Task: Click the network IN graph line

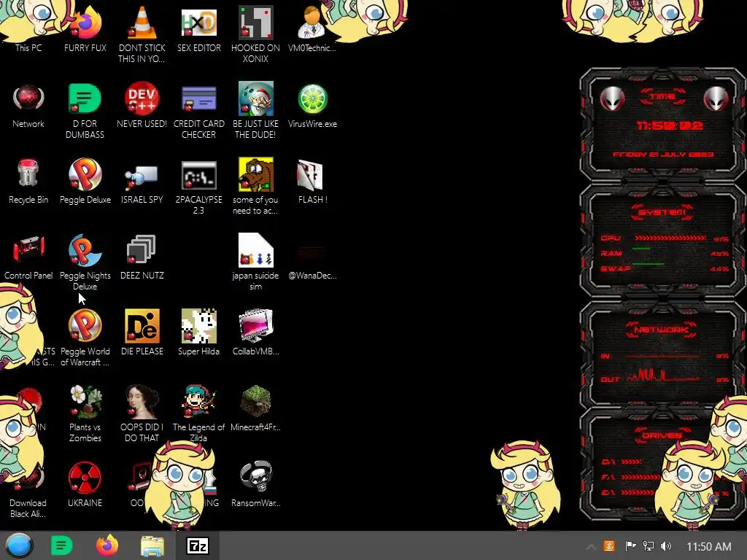Action: [663, 356]
